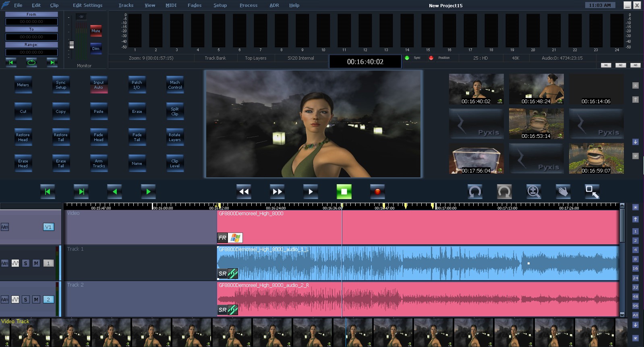Click the Rotate Layers button

[x=175, y=137]
